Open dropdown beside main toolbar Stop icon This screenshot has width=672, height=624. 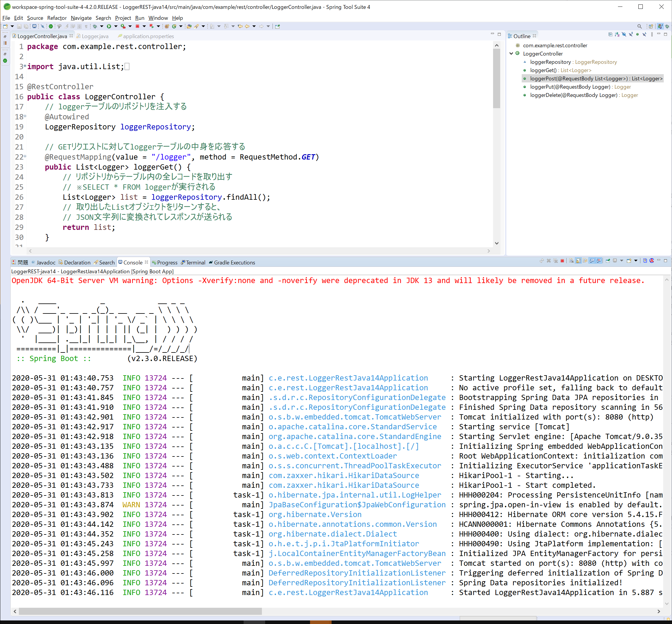(144, 26)
